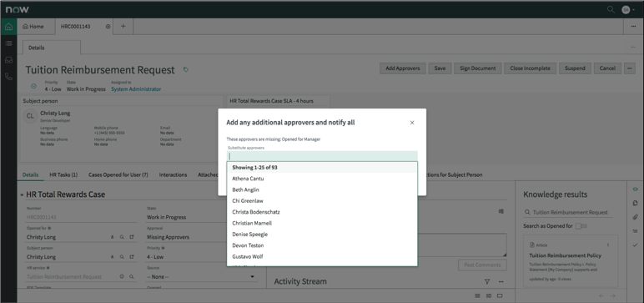Image resolution: width=644 pixels, height=303 pixels.
Task: Open a new tab with plus icon
Action: click(x=123, y=27)
